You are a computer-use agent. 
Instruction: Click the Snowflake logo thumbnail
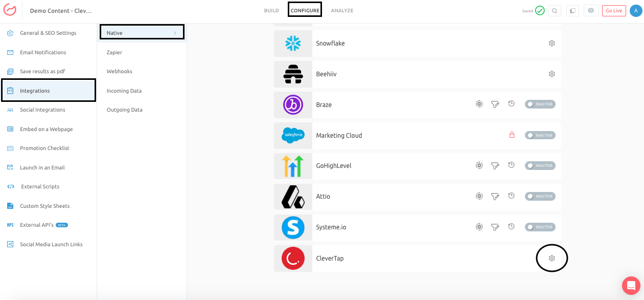tap(293, 44)
